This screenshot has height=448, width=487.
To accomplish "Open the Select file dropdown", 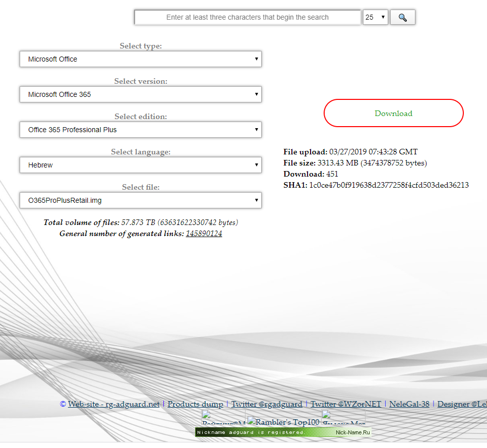I will coord(141,200).
